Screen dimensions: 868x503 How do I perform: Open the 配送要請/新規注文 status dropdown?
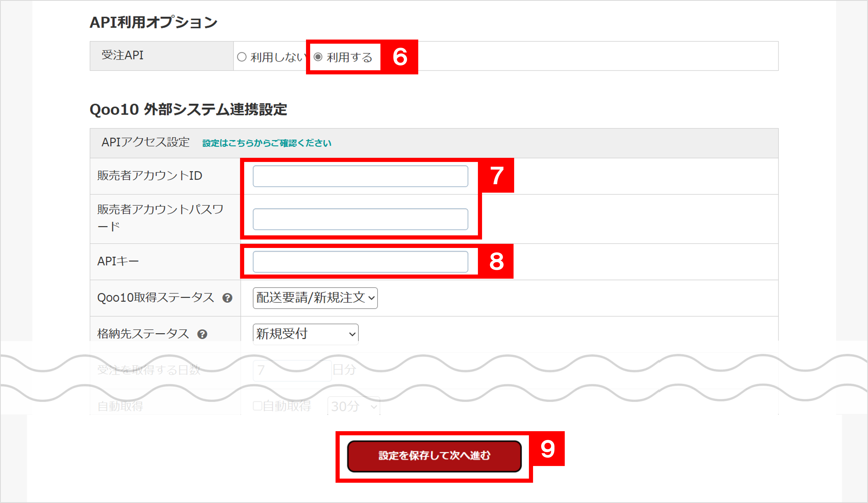[315, 298]
